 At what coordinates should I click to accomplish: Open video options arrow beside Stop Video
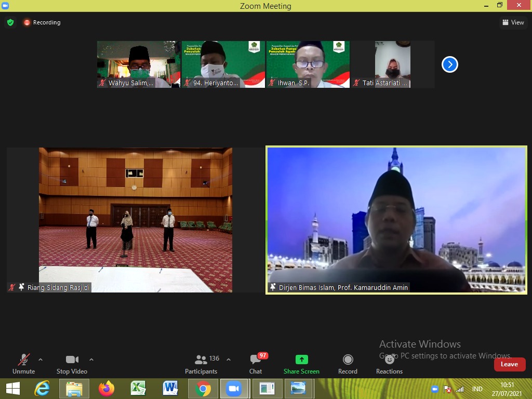(x=91, y=360)
